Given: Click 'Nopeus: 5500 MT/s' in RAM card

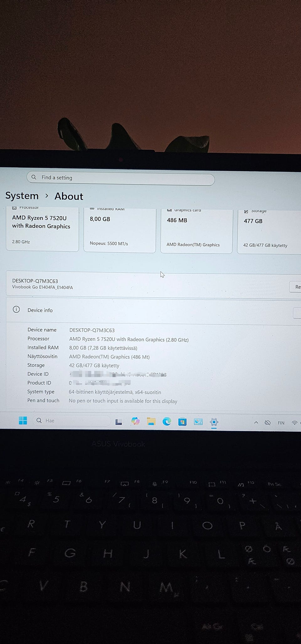Looking at the screenshot, I should point(109,243).
